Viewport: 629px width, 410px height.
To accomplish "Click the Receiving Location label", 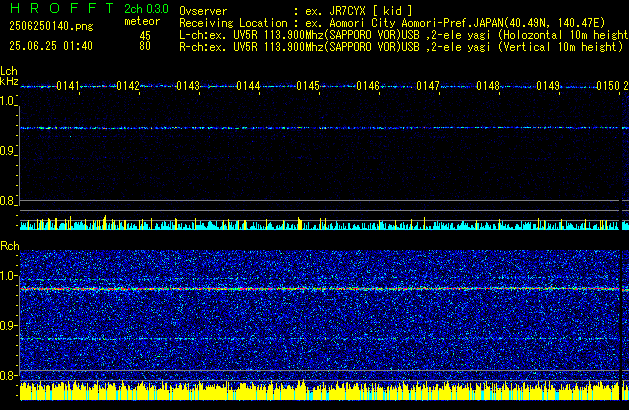I will (233, 23).
